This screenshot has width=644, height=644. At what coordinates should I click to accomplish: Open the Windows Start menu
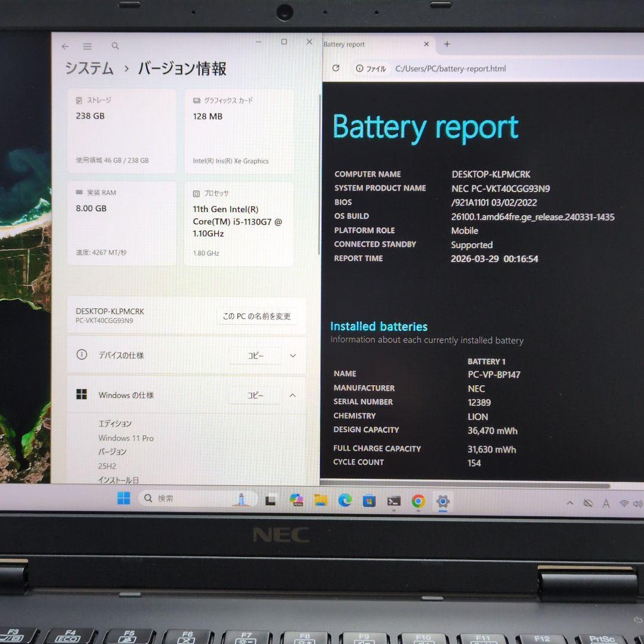point(123,498)
